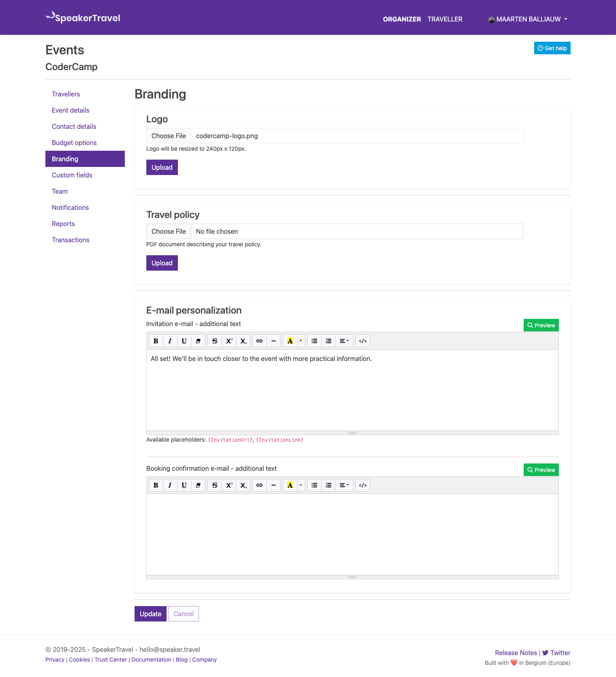Image resolution: width=616 pixels, height=677 pixels.
Task: Expand color options arrow in invitation editor
Action: click(301, 341)
